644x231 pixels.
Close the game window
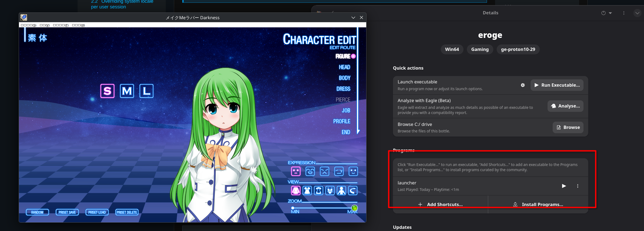[x=361, y=18]
